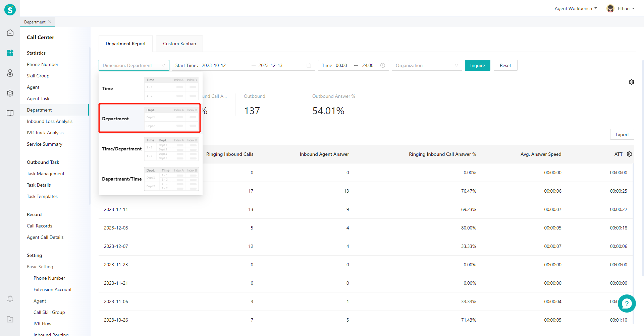Click the sidebar vertical scrollbar
This screenshot has width=644, height=336.
coord(90,126)
